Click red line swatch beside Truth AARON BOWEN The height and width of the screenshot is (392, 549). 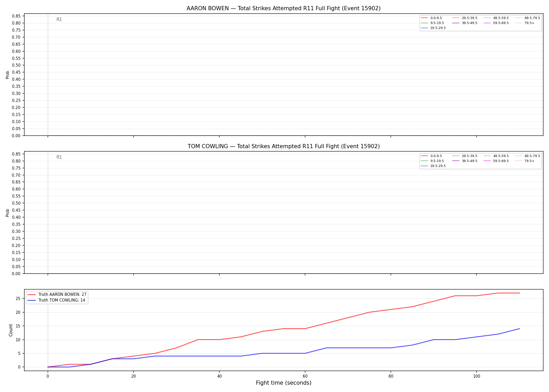coord(32,295)
